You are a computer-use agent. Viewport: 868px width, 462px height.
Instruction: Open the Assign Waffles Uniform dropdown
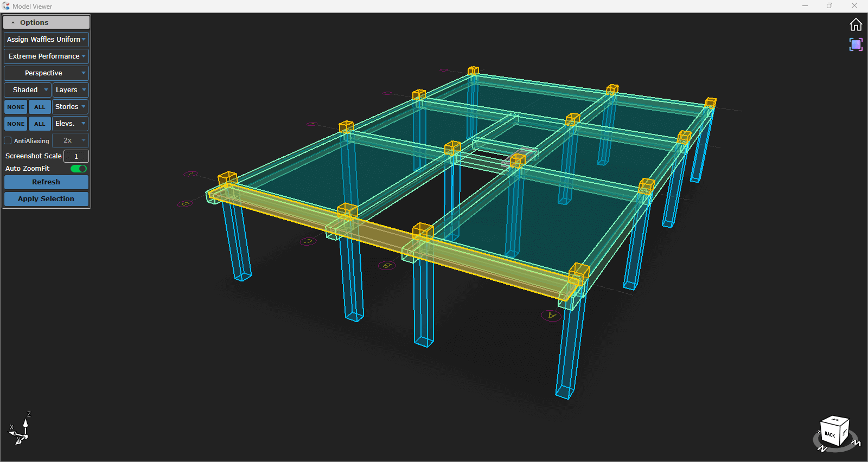[x=46, y=40]
